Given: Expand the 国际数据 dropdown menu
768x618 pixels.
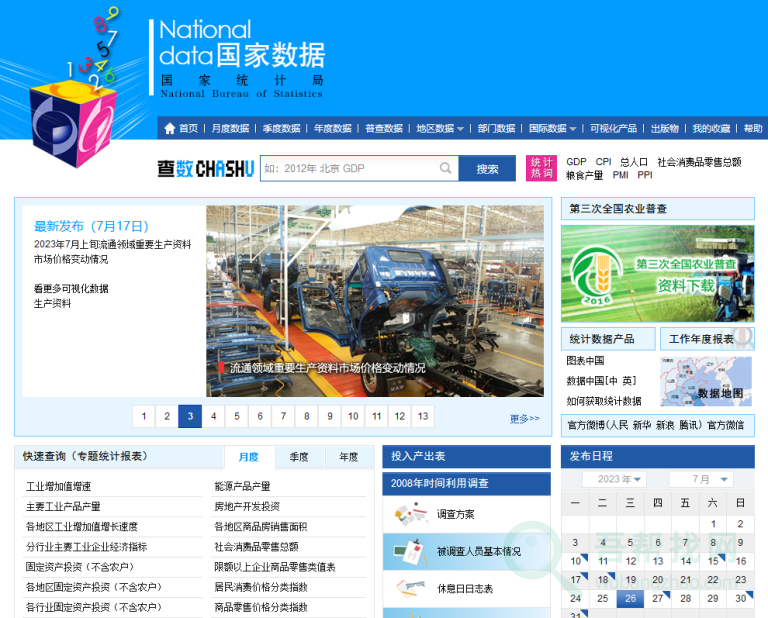Looking at the screenshot, I should click(553, 129).
